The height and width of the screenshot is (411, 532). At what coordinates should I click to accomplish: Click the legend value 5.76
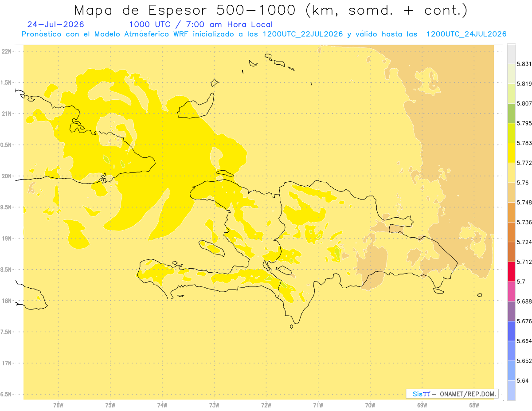coord(523,183)
